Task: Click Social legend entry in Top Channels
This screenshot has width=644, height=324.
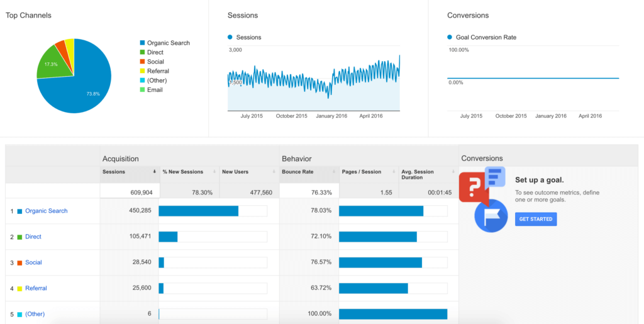Action: pyautogui.click(x=152, y=62)
